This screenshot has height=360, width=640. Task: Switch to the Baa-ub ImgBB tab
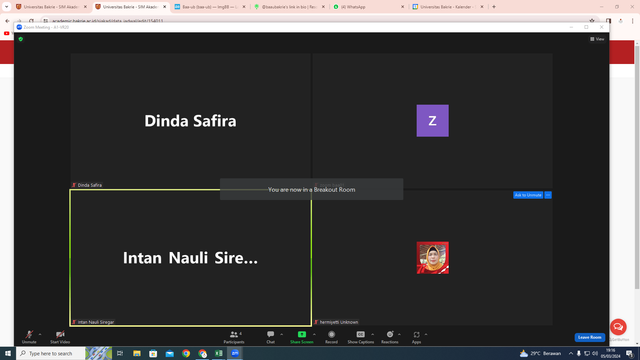(x=210, y=7)
